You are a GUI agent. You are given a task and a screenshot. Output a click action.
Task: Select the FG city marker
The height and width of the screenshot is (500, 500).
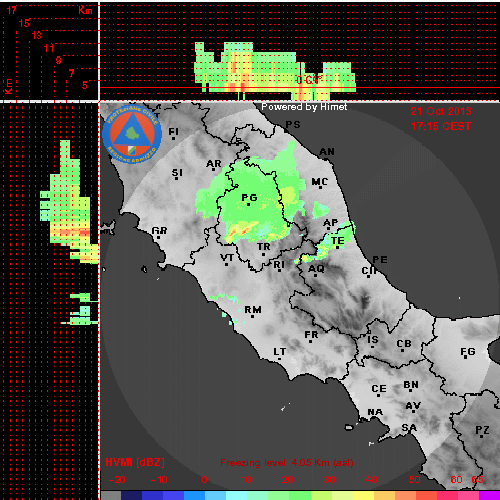pyautogui.click(x=467, y=358)
